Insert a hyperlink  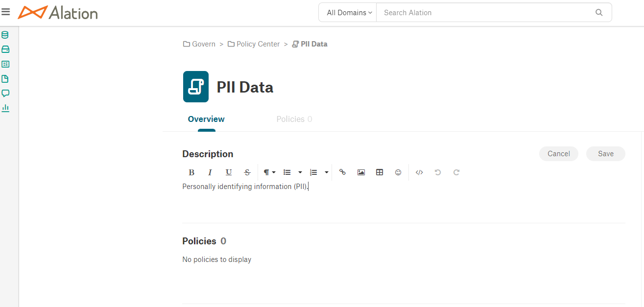[x=342, y=172]
